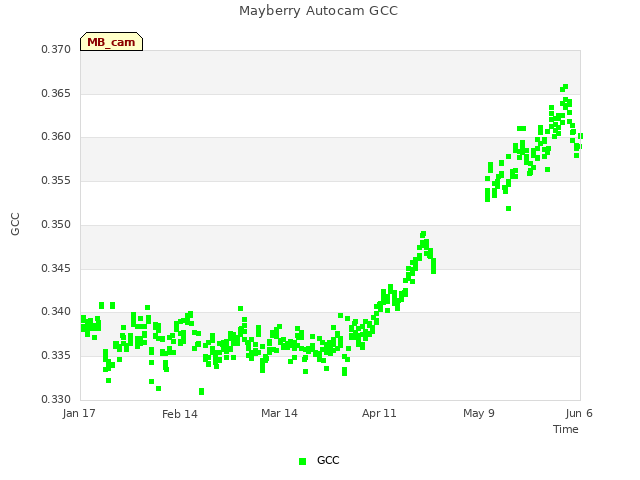Click the 0.330 y-axis value

click(x=56, y=399)
